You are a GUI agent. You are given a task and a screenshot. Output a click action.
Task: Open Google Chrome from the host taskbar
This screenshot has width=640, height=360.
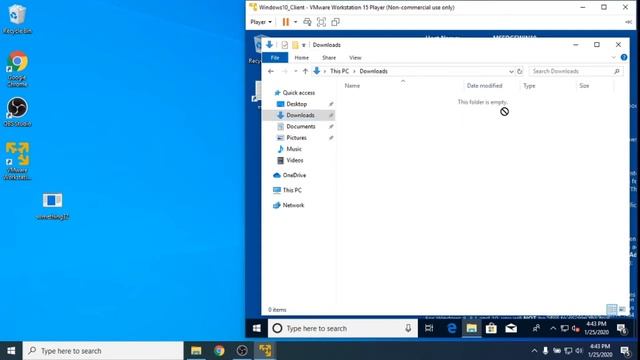tap(219, 351)
